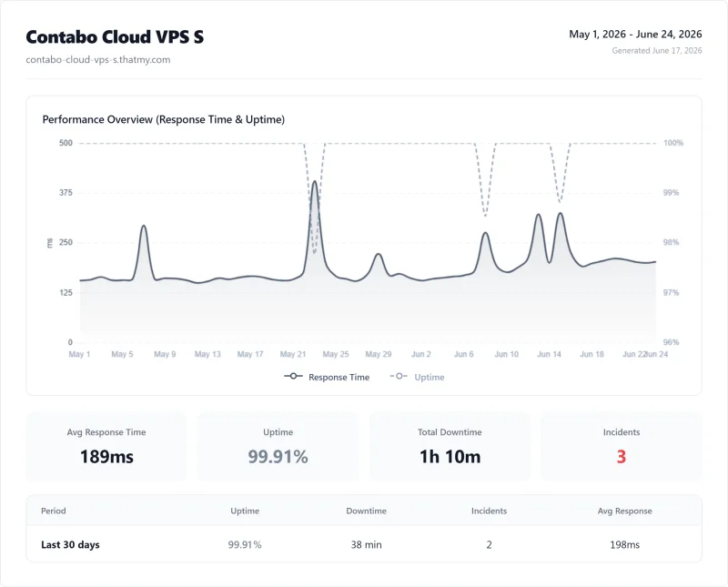Viewport: 728px width, 587px height.
Task: Click the Jun 18 x-axis label
Action: 592,354
